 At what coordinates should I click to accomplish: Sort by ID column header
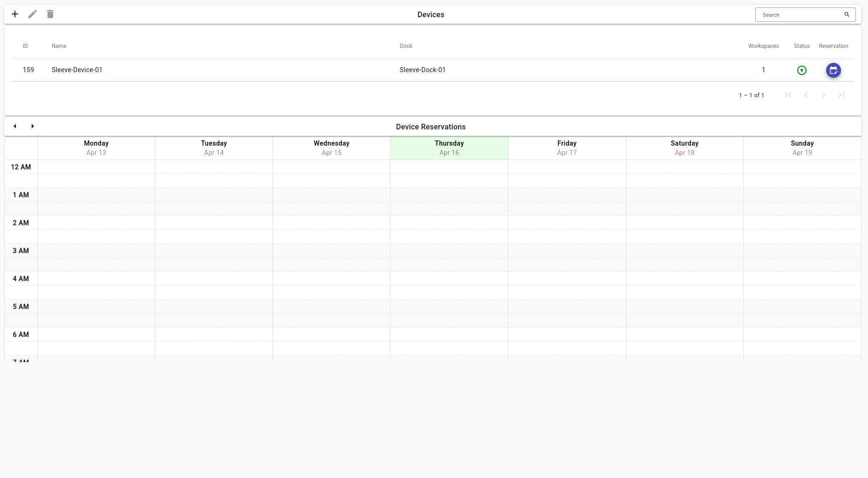pos(26,46)
